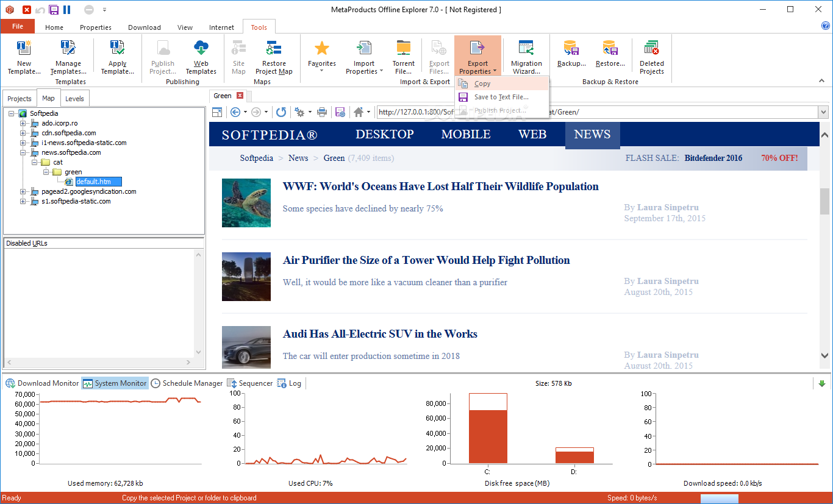Click the Apply Template ribbon icon
Viewport: 833px width, 504px height.
[117, 57]
